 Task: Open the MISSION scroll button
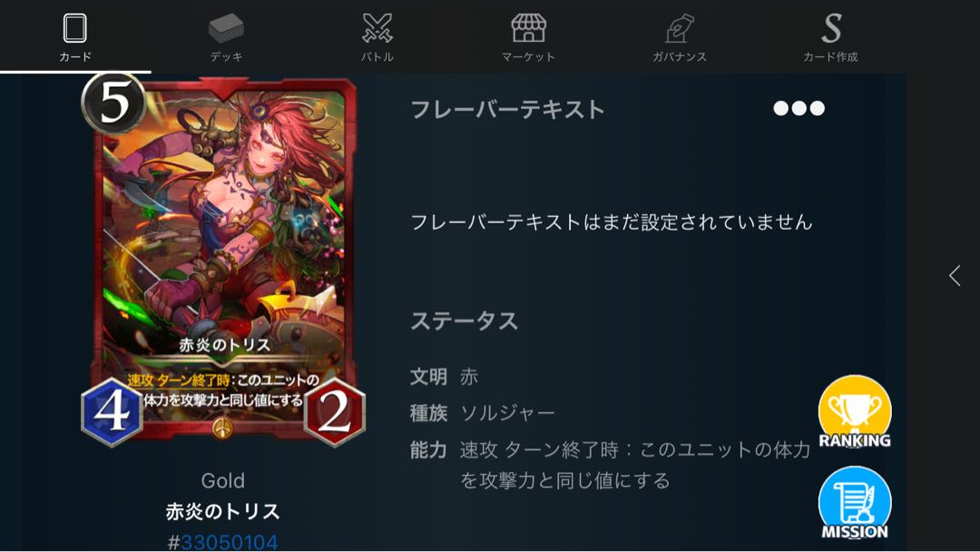pos(855,503)
